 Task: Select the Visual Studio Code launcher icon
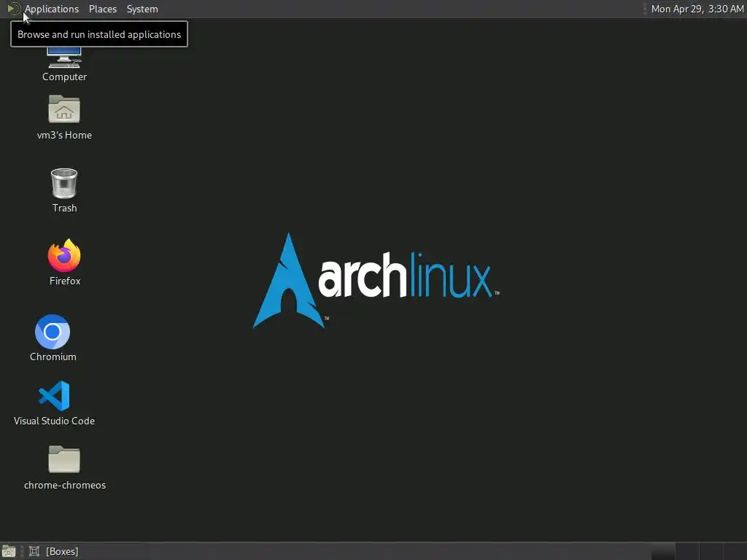54,396
